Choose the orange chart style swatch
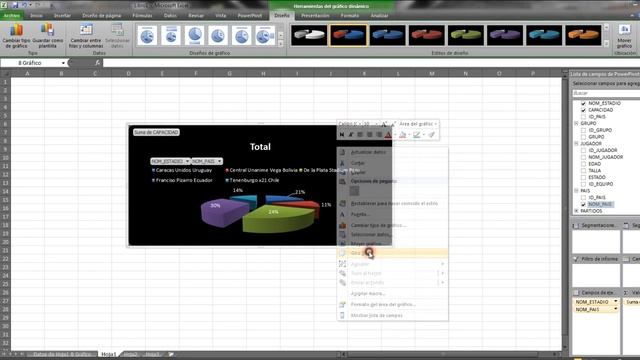Image resolution: width=640 pixels, height=360 pixels. pyautogui.click(x=583, y=35)
